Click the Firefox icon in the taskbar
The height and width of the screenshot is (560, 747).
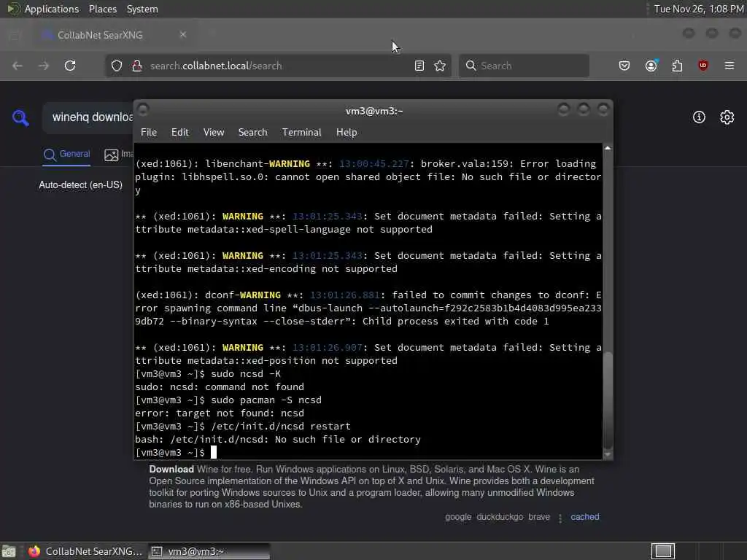pyautogui.click(x=34, y=551)
